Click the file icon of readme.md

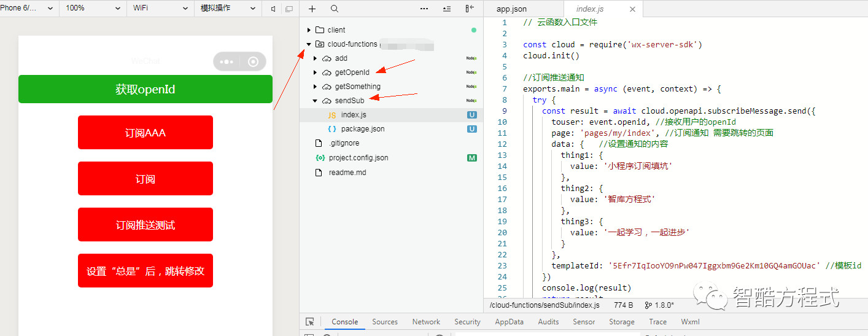point(318,173)
